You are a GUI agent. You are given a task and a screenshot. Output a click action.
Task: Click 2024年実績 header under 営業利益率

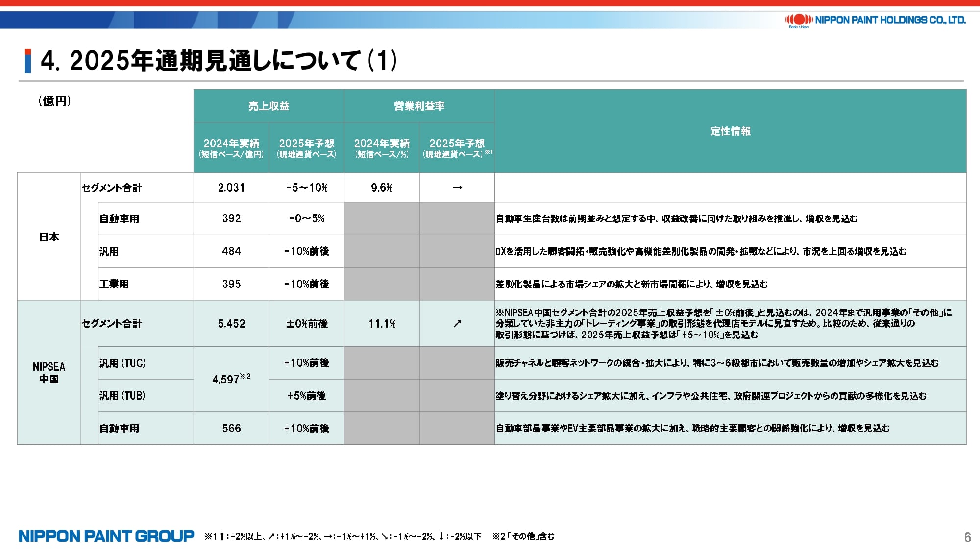coord(382,148)
